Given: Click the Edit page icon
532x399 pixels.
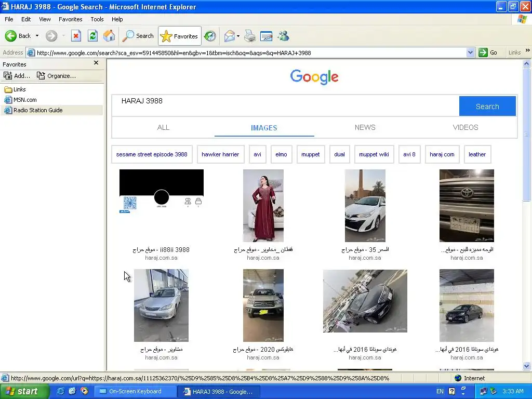Looking at the screenshot, I should coord(267,36).
